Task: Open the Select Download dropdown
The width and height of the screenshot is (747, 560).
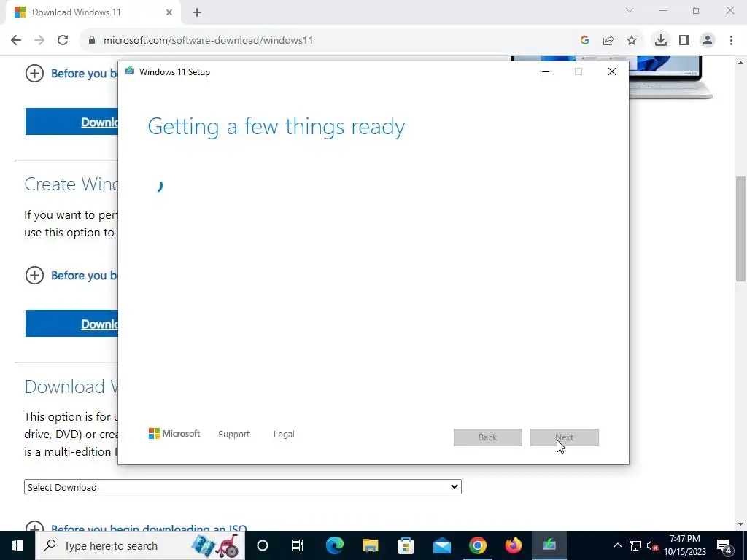Action: click(x=242, y=486)
